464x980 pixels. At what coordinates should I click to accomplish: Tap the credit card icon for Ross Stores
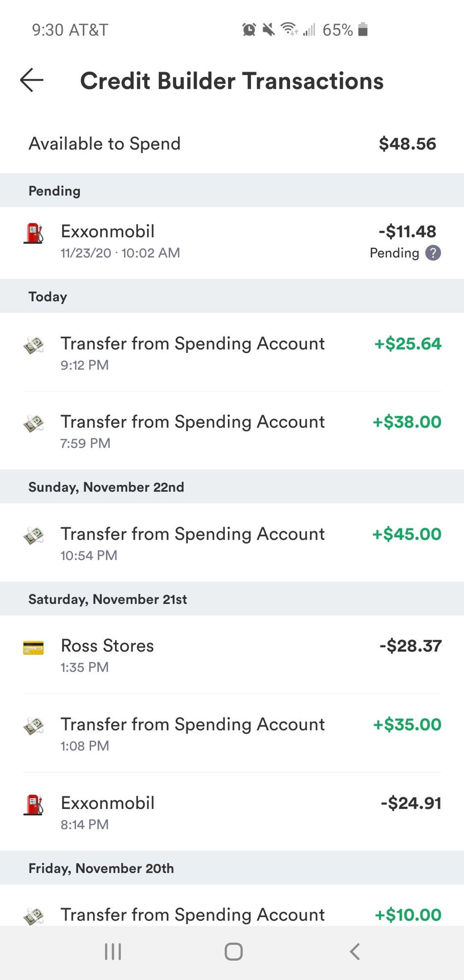tap(33, 648)
